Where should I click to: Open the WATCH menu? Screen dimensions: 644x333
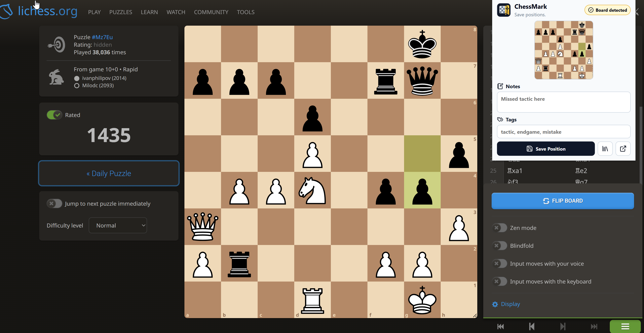176,12
